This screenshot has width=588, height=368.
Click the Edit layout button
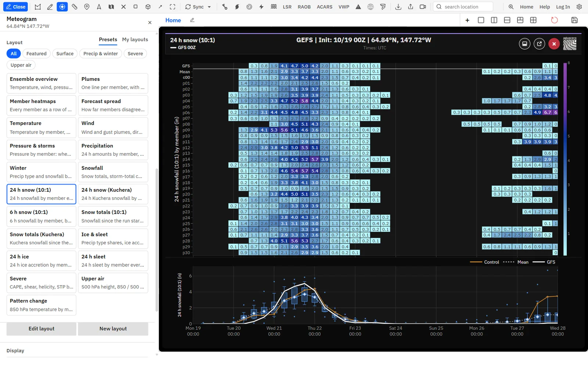[x=42, y=329]
